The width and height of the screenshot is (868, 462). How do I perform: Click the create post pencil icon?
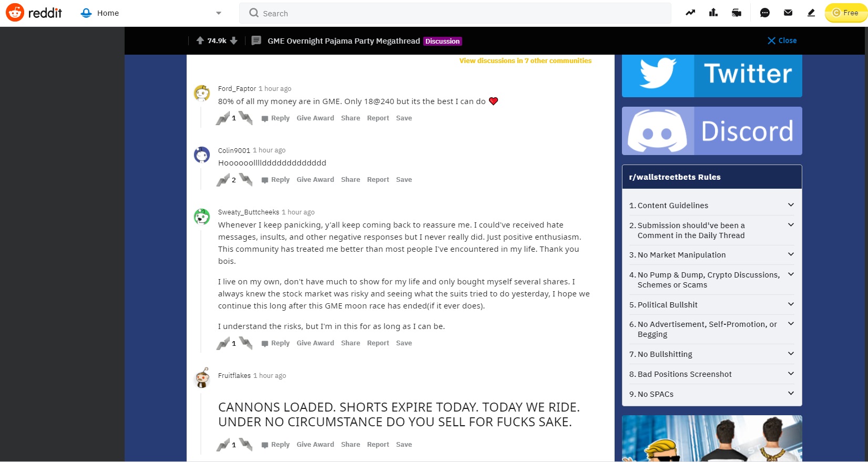point(811,13)
